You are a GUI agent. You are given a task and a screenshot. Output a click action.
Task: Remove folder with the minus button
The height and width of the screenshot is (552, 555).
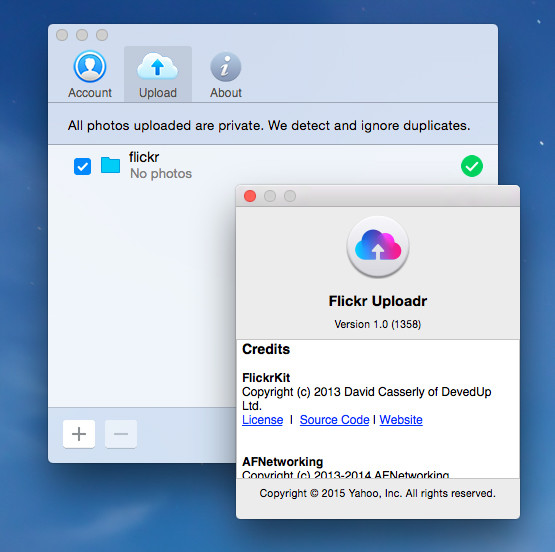121,434
